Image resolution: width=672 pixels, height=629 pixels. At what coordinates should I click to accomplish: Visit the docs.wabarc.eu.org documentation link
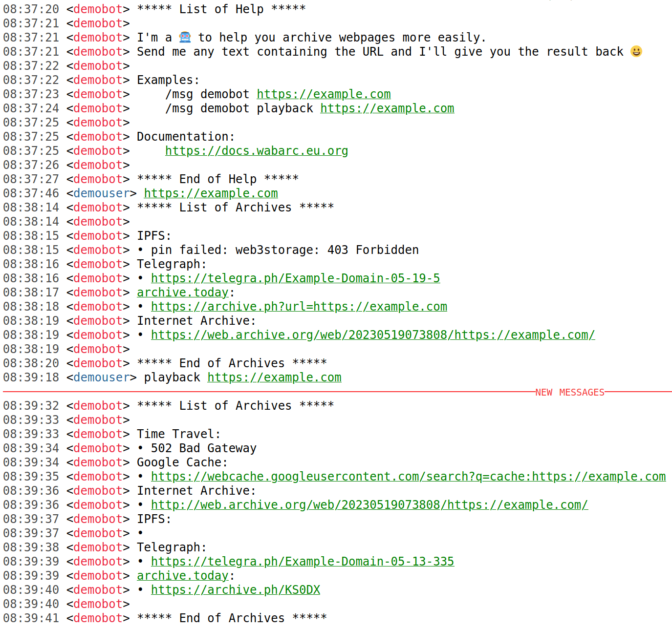257,150
